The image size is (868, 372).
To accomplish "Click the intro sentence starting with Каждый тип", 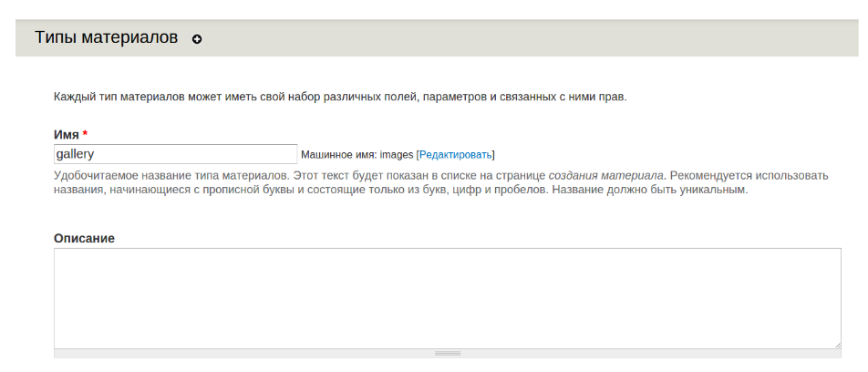I will [340, 96].
